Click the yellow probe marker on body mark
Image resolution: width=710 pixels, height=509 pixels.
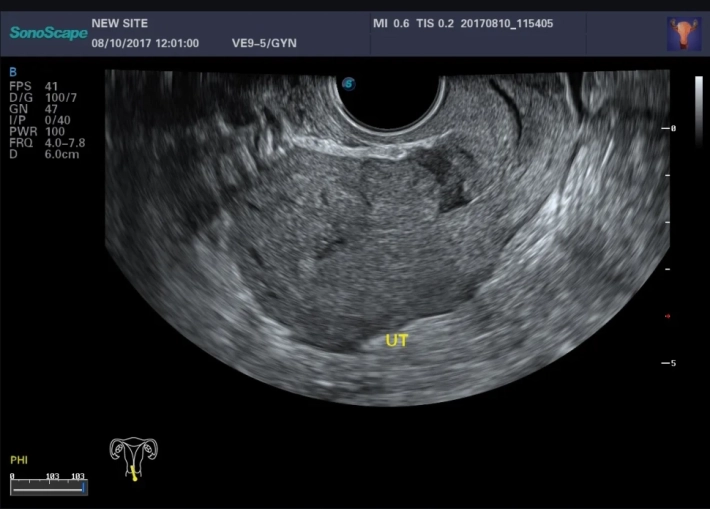[132, 472]
